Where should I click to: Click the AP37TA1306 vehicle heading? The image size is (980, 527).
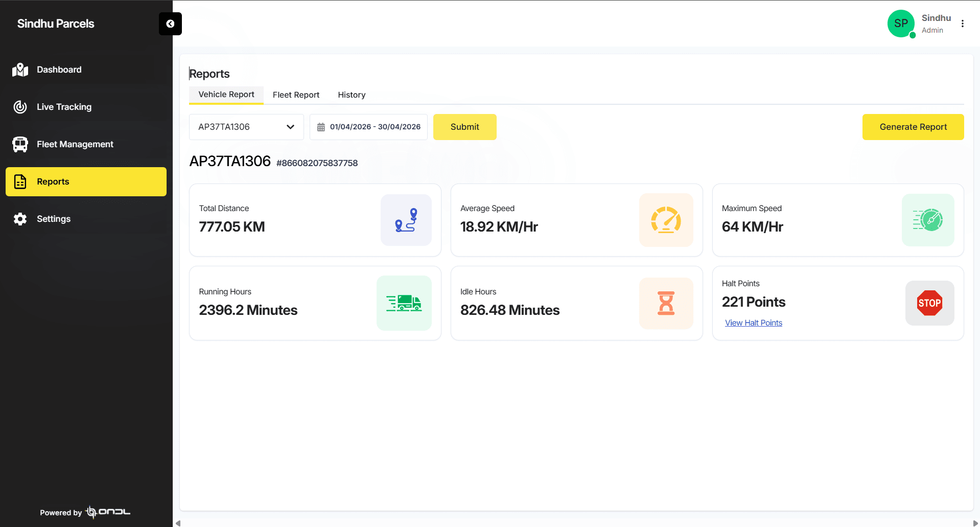(230, 161)
